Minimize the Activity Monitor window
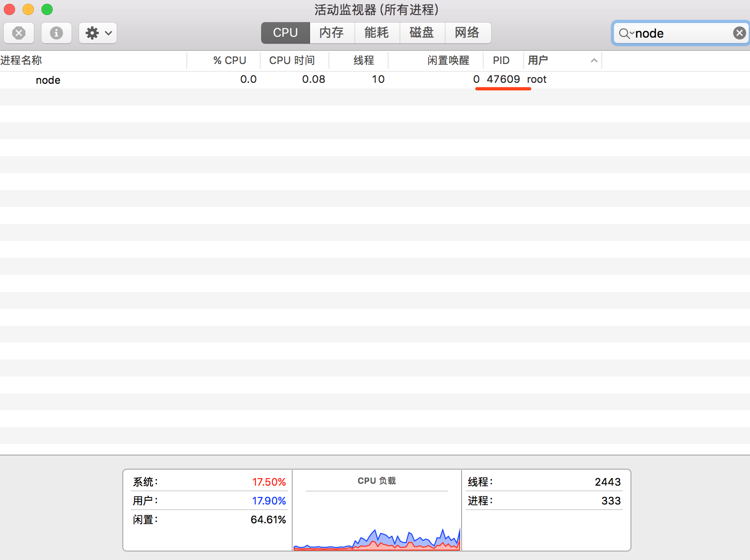 tap(28, 9)
